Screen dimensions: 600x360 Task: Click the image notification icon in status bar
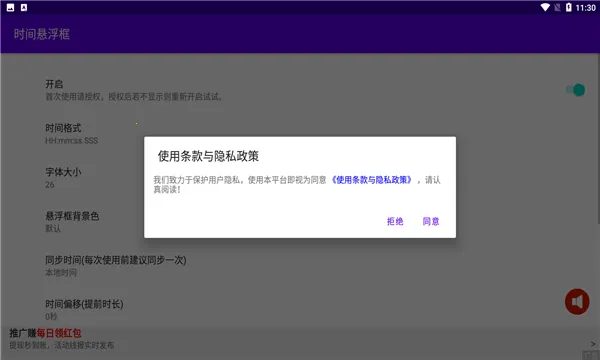coord(10,7)
